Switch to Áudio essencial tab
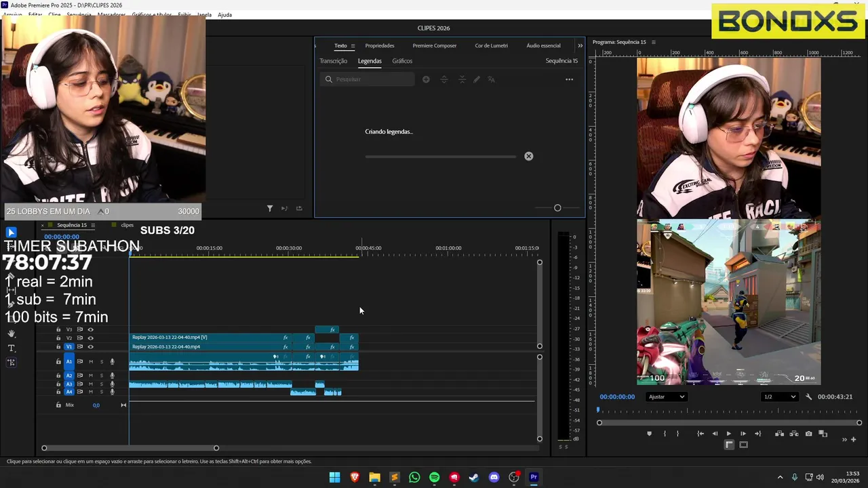 coord(544,46)
